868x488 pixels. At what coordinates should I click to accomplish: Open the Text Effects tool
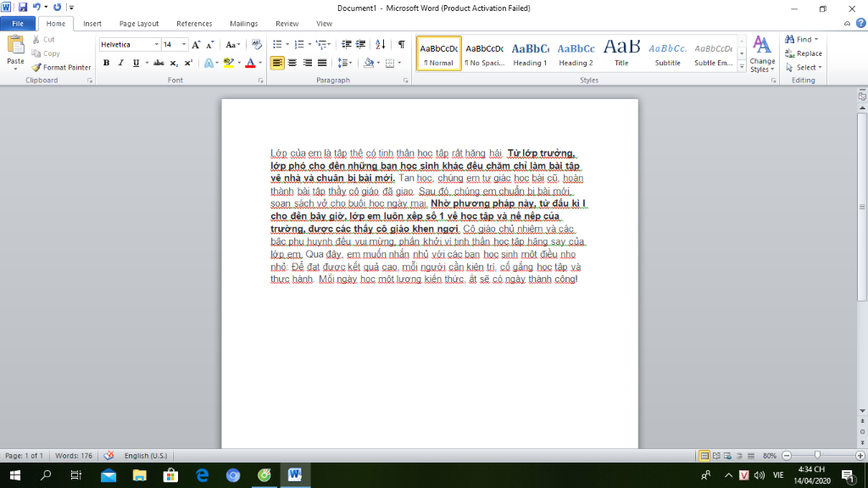[x=209, y=63]
